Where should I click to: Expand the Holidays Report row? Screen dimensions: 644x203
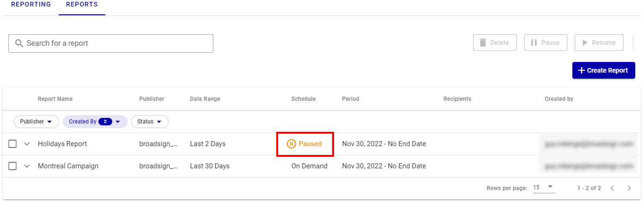[27, 144]
